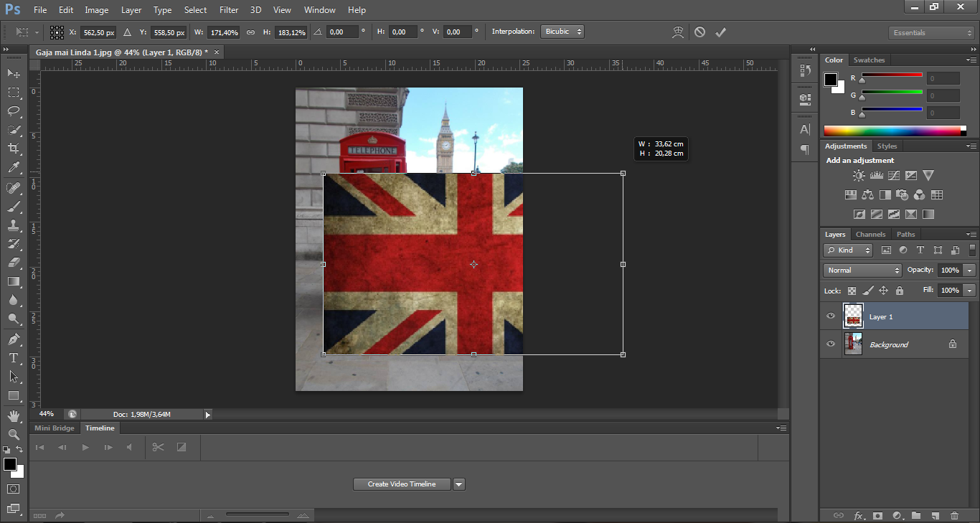The height and width of the screenshot is (523, 980).
Task: Switch to the Swatches tab
Action: 869,60
